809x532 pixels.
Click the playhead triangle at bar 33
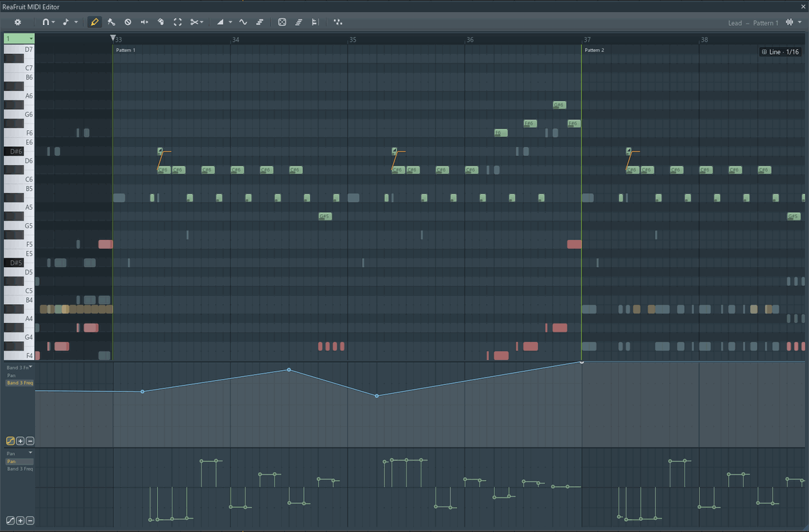(x=113, y=39)
